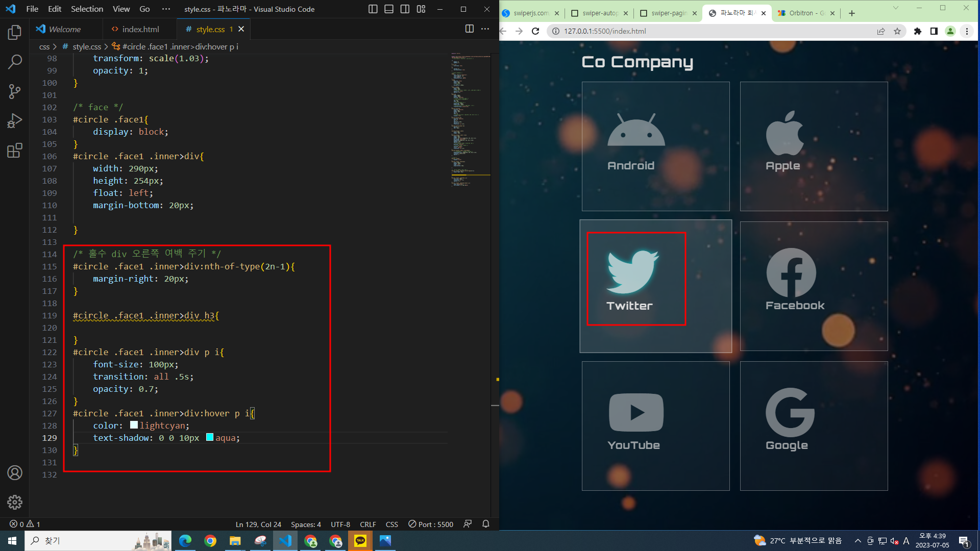Open the Search view in sidebar
The height and width of the screenshot is (551, 980).
click(14, 62)
